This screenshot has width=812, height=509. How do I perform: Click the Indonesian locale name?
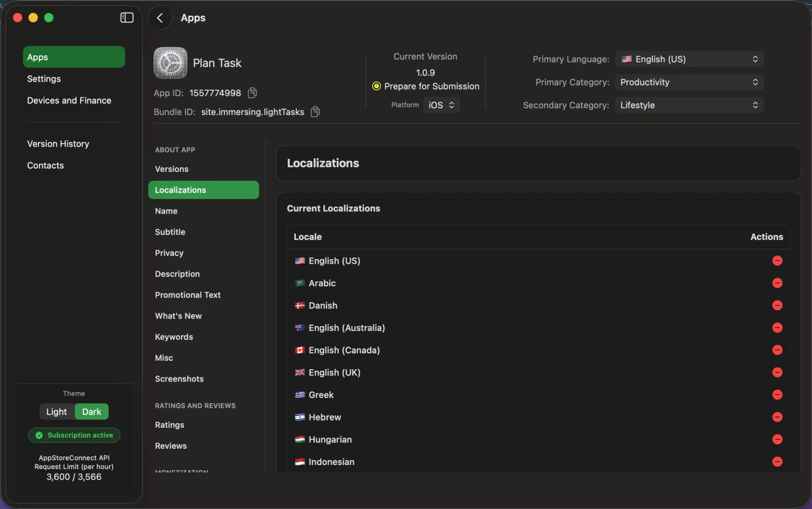(332, 462)
